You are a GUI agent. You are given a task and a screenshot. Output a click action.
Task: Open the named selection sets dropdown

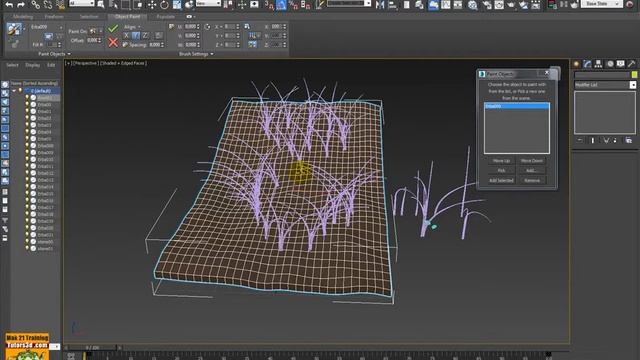coord(349,3)
